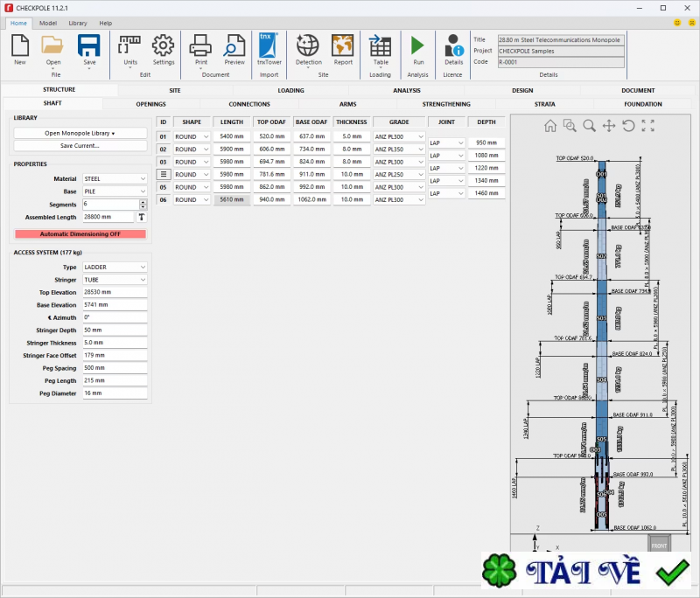Open the Model ribbon tab
The image size is (700, 598).
coord(48,23)
